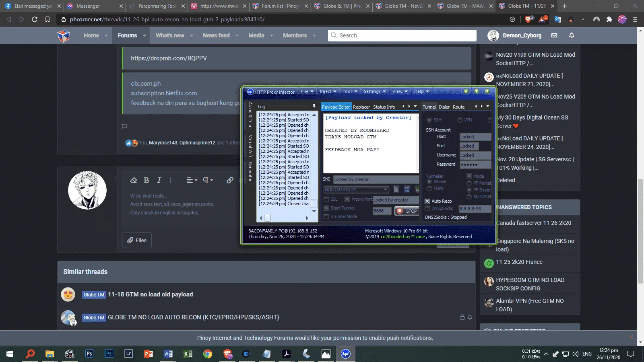This screenshot has height=362, width=644.
Task: Click the Log panel vertical scrollbar thumb
Action: tap(314, 203)
